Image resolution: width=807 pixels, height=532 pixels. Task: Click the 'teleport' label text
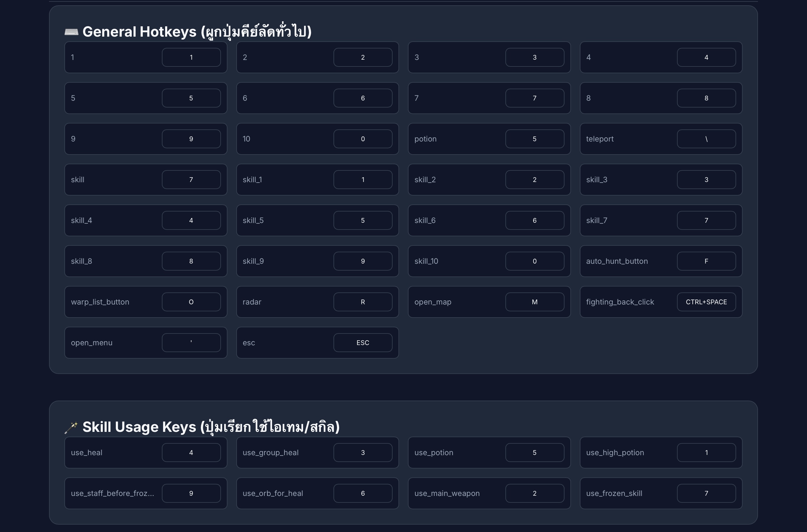[x=600, y=139]
